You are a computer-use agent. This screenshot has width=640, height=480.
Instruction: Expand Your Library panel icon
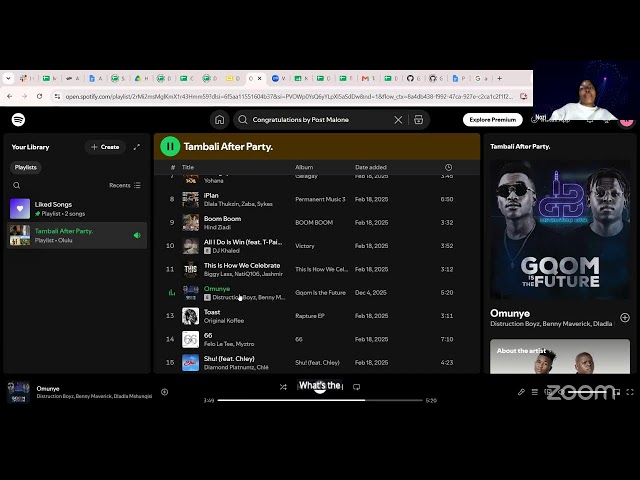point(137,147)
